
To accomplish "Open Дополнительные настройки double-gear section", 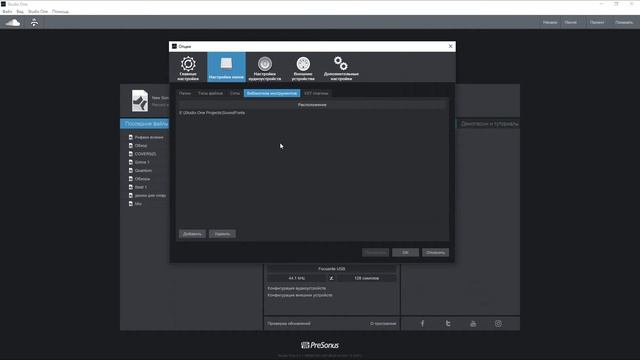I will [x=341, y=68].
